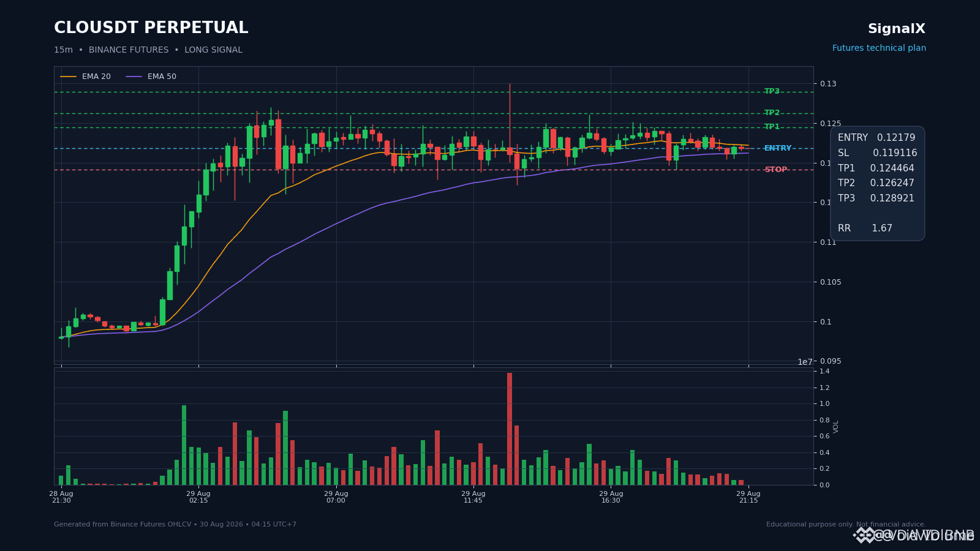This screenshot has width=980, height=551.
Task: Click the EMA 20 legend entry
Action: click(85, 77)
